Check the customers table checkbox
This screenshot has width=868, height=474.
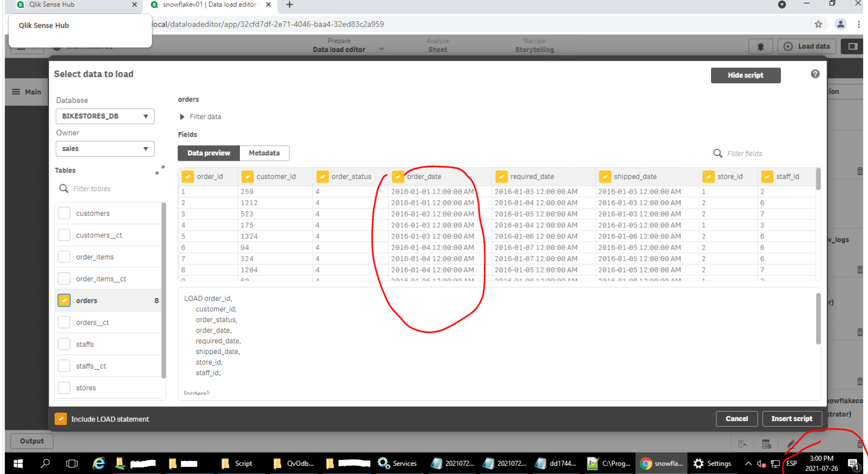(x=64, y=213)
